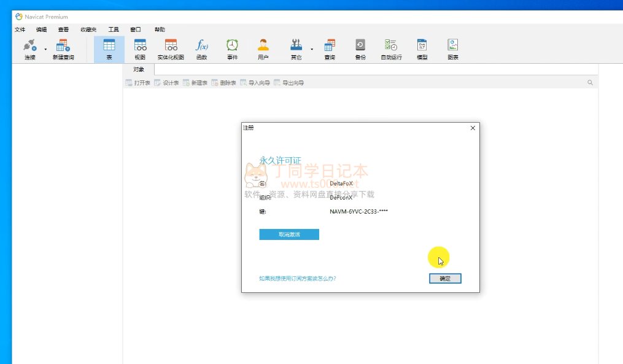Image resolution: width=623 pixels, height=364 pixels.
Task: Select the Table (表) toolbar icon
Action: tap(109, 48)
